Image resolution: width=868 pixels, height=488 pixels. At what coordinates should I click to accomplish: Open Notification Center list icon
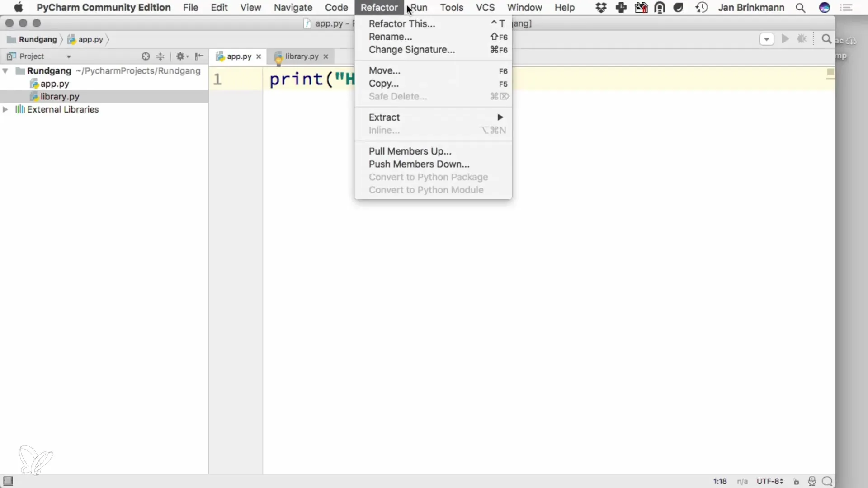point(846,8)
